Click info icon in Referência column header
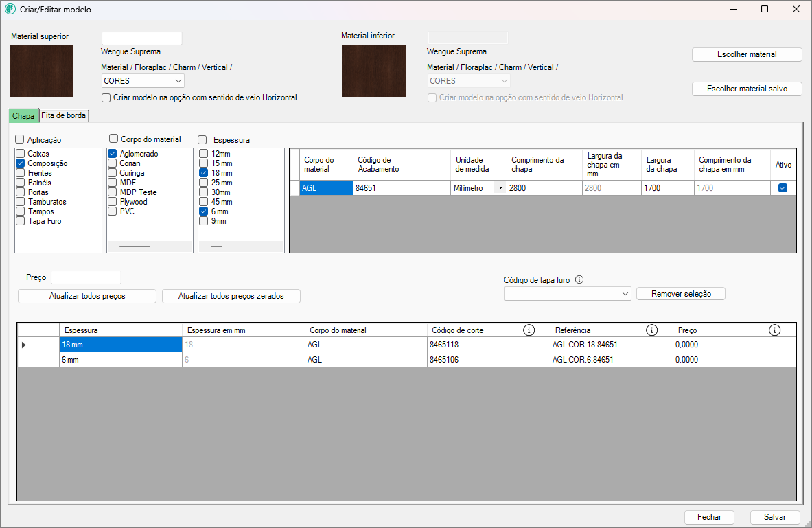Image resolution: width=812 pixels, height=528 pixels. [x=651, y=330]
